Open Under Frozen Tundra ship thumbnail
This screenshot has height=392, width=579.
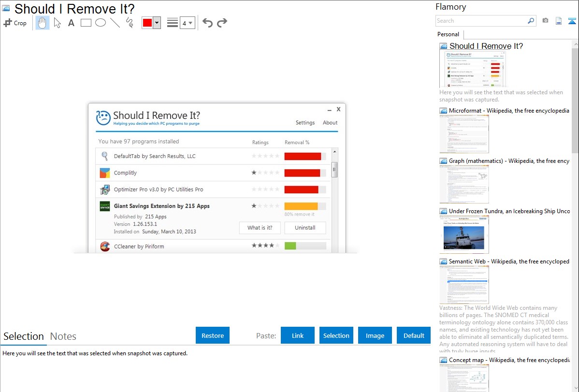464,234
